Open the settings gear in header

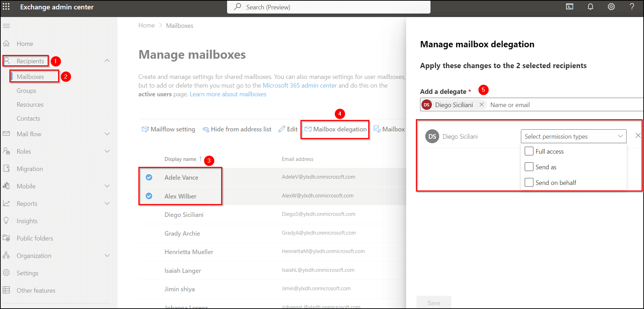click(x=611, y=7)
